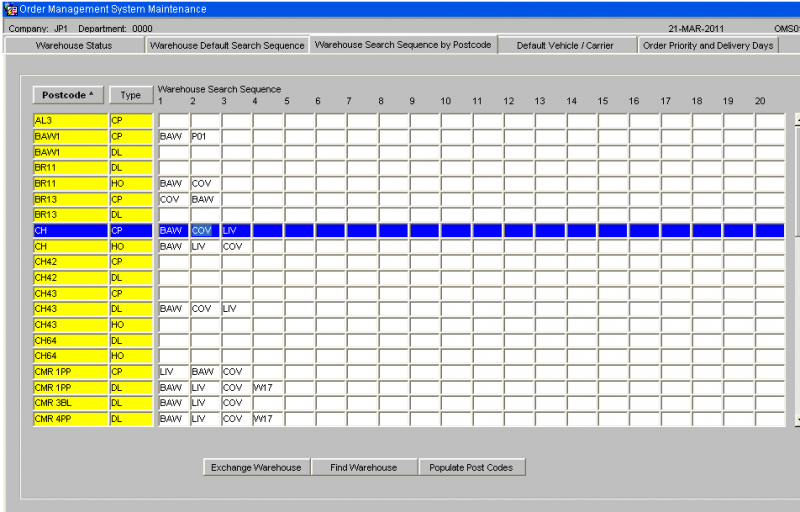Screen dimensions: 800x512
Task: Click the Find Warehouse button
Action: 364,467
